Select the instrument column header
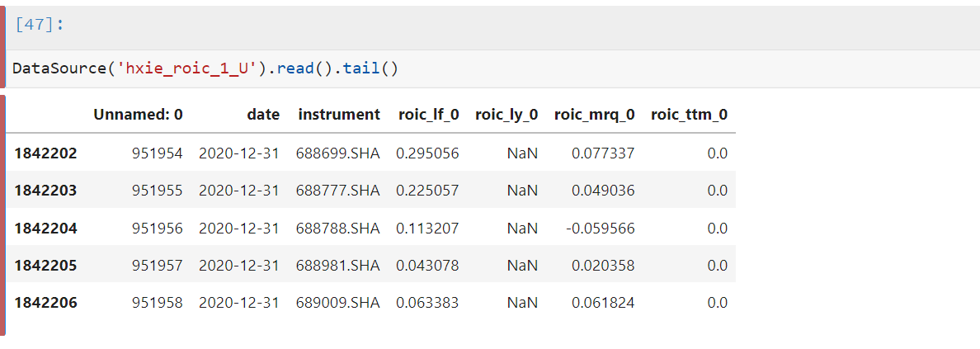 pyautogui.click(x=339, y=115)
